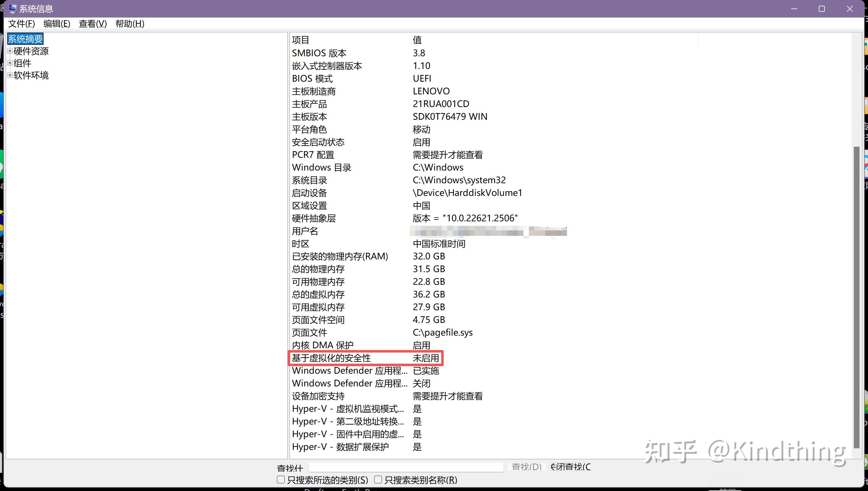
Task: Click the 查找(D) search button
Action: tap(527, 467)
